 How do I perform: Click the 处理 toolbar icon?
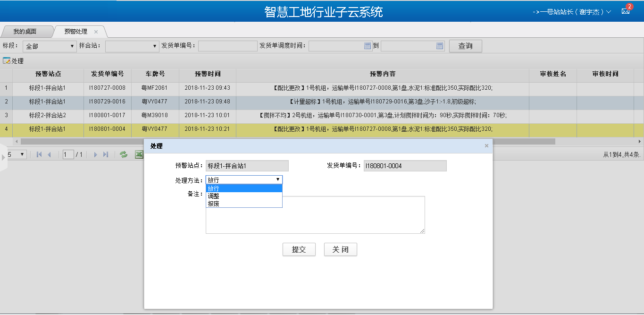pos(7,61)
